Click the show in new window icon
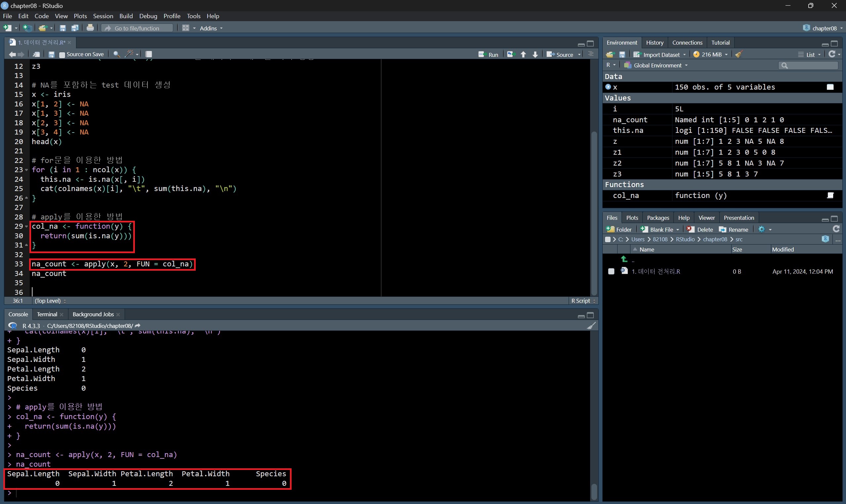Image resolution: width=846 pixels, height=504 pixels. (x=36, y=54)
